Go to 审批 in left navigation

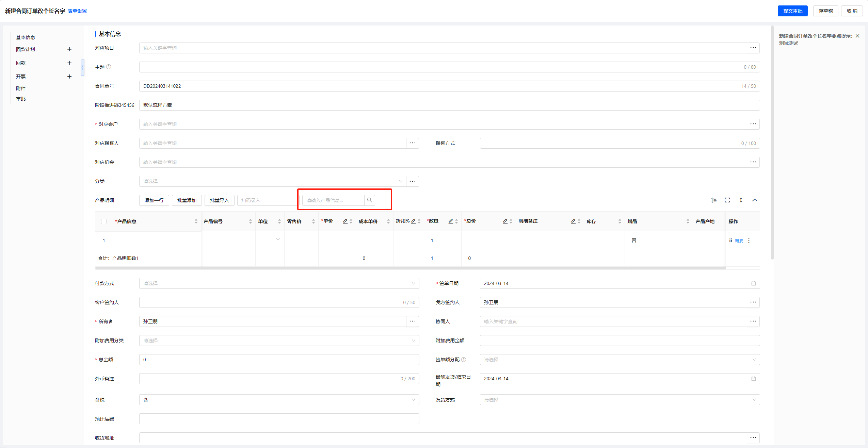pos(21,99)
